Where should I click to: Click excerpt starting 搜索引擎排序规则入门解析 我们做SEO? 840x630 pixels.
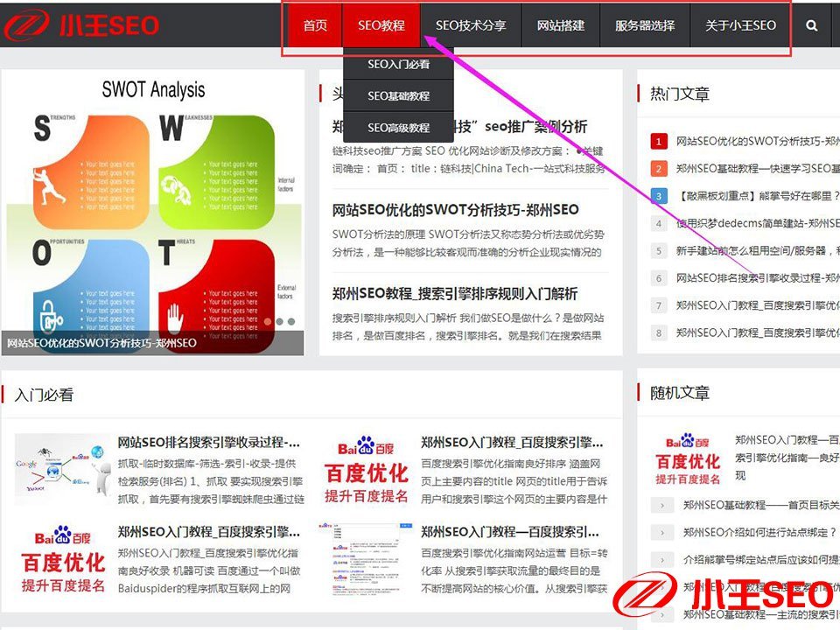point(467,326)
